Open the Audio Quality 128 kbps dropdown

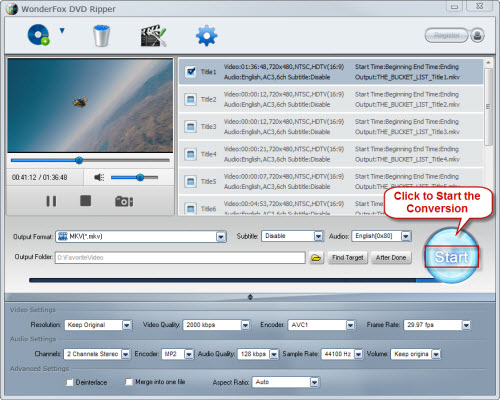point(274,354)
